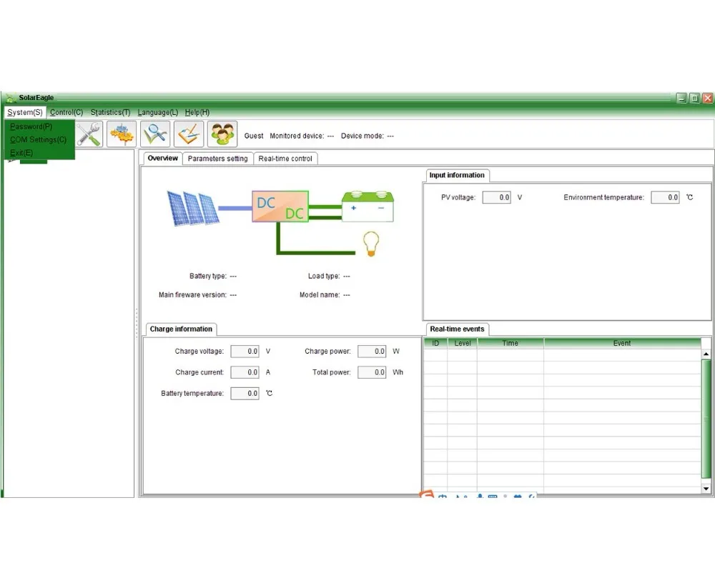Choose COM Settings(C) from System menu
Image resolution: width=715 pixels, height=588 pixels.
tap(39, 139)
